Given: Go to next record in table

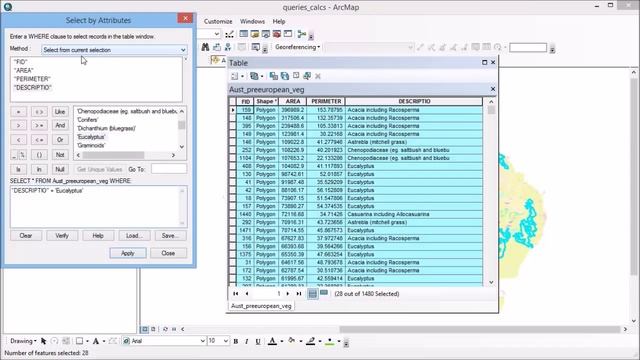Looking at the screenshot, I should [288, 293].
